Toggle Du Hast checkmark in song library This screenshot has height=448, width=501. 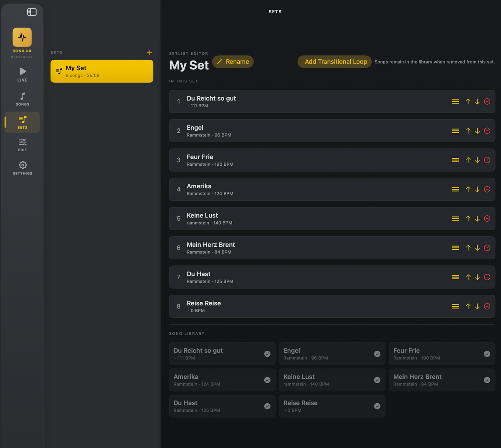(267, 406)
